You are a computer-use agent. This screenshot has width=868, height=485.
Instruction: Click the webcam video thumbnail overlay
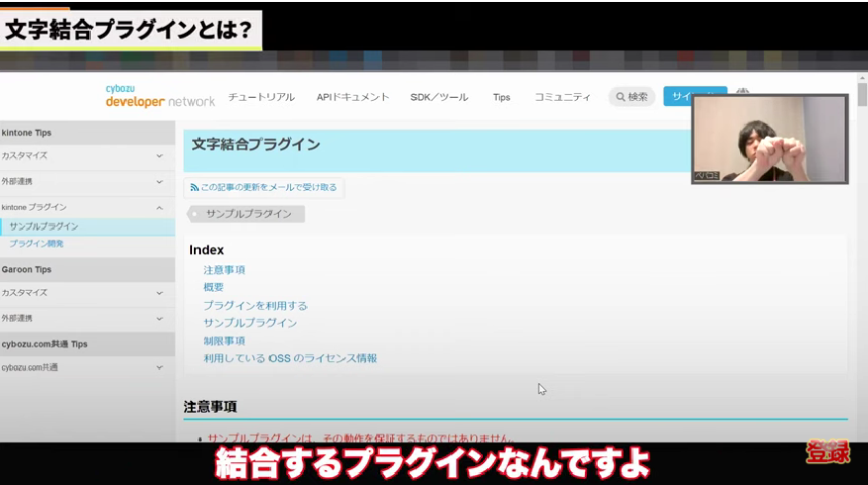pos(769,139)
